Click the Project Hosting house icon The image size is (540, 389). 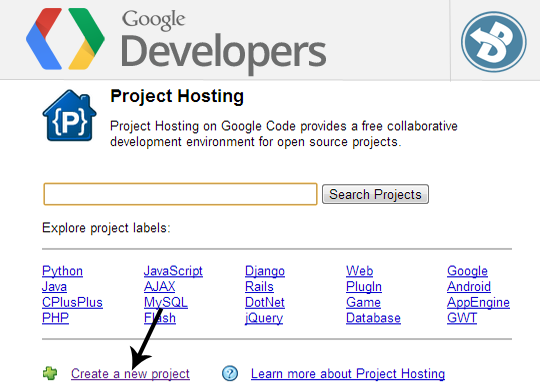(69, 115)
